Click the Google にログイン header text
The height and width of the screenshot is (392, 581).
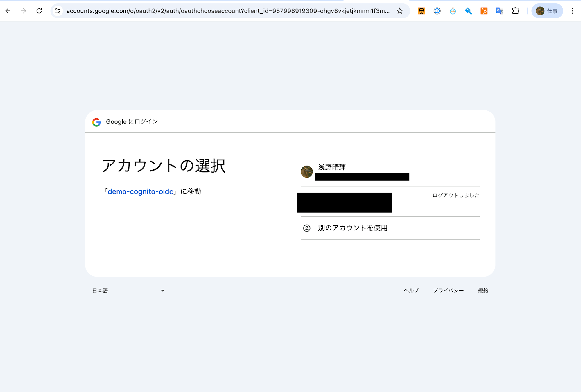pos(132,122)
